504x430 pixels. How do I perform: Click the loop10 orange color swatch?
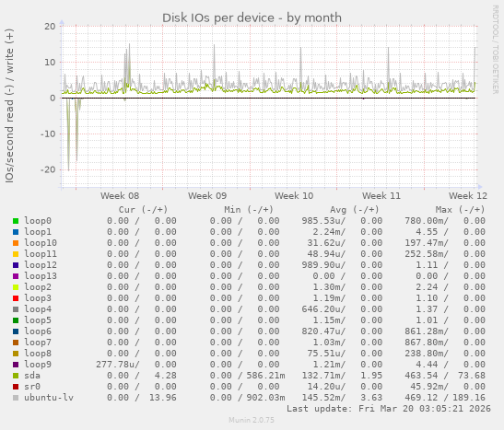click(x=16, y=243)
